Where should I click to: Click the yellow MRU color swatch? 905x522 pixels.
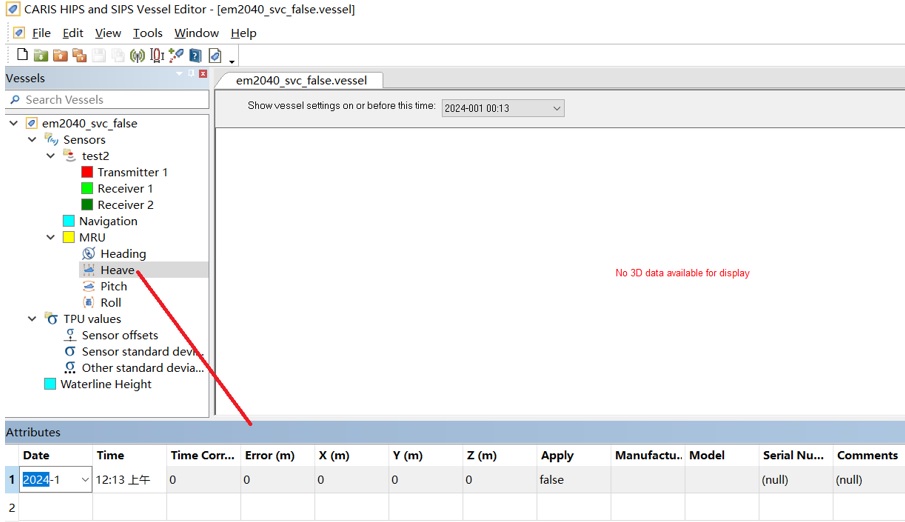pyautogui.click(x=69, y=237)
